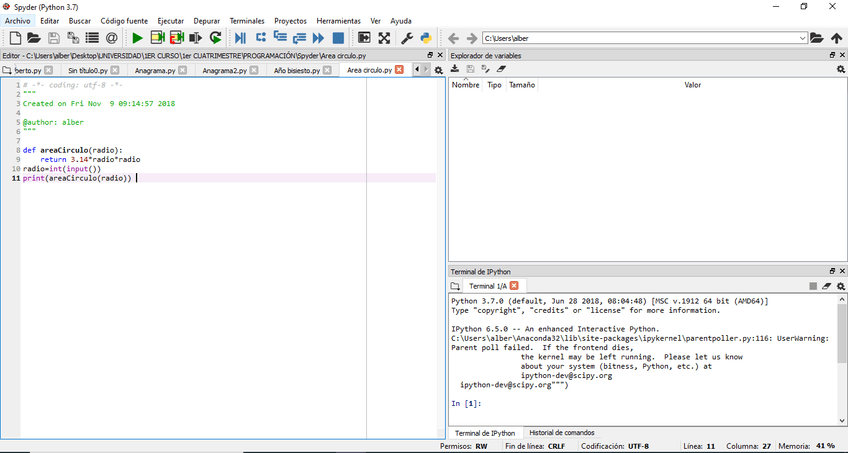
Task: Expand the working directory path dropdown
Action: click(x=802, y=38)
